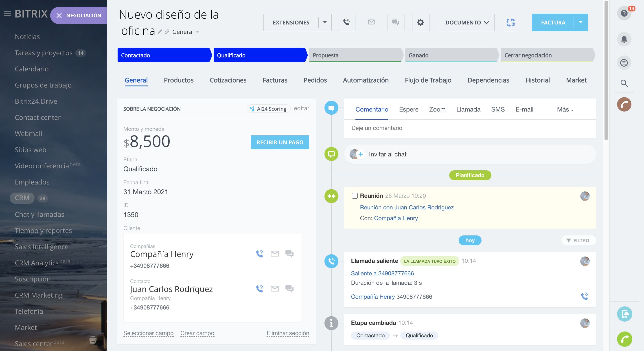Viewport: 644px width, 351px height.
Task: Click the RECIBIR UN PAGO button
Action: pos(280,142)
